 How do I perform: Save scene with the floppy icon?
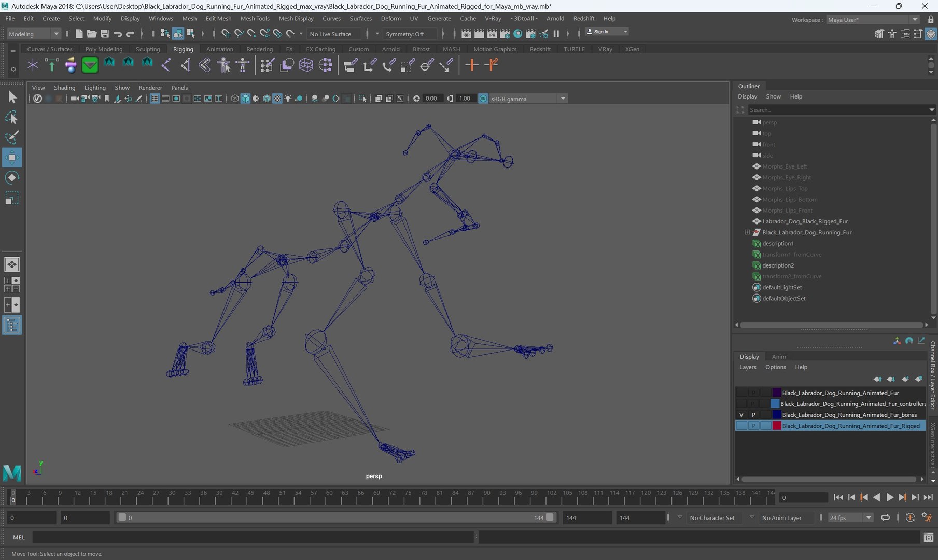(105, 34)
